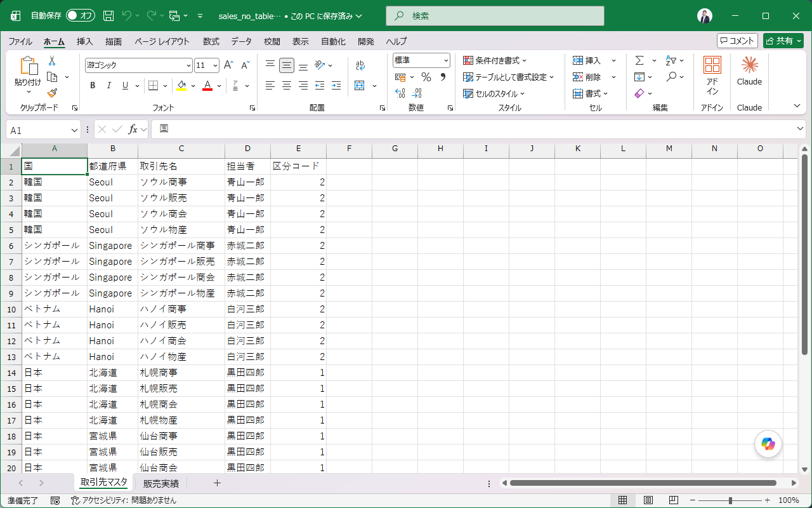Increase decimal places
The height and width of the screenshot is (508, 812).
click(400, 93)
